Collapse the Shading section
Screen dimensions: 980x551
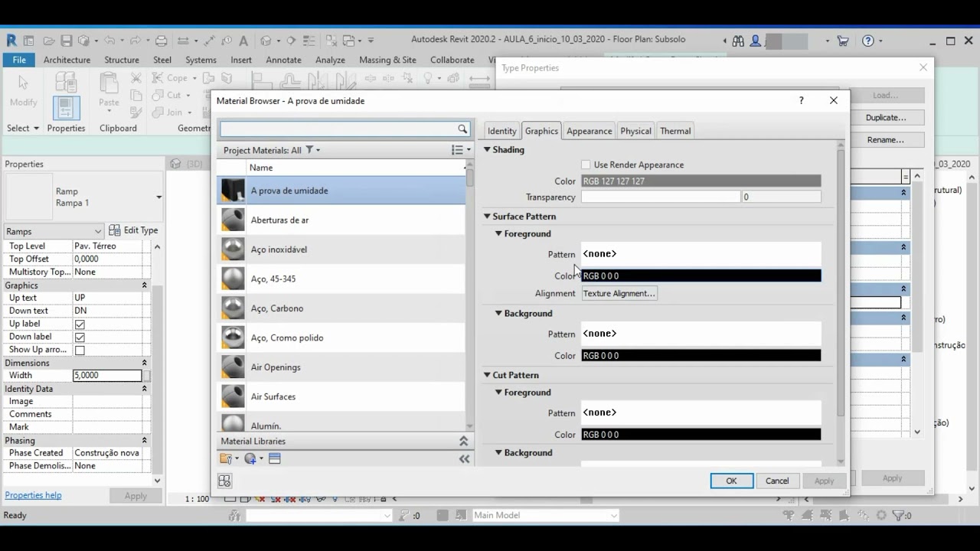coord(487,149)
